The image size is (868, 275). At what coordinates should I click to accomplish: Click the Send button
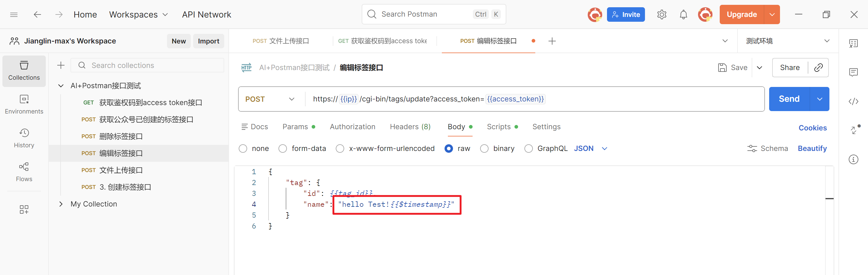[789, 99]
